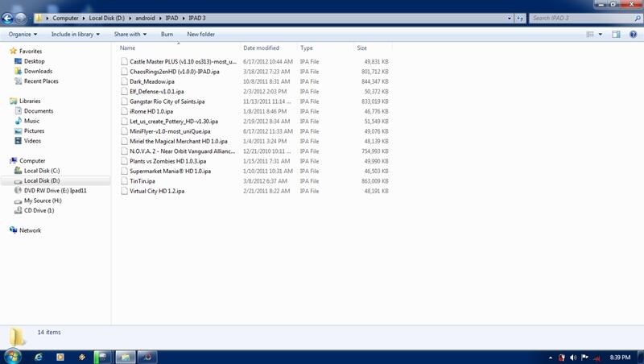
Task: Open the Windows Start menu
Action: coord(12,357)
